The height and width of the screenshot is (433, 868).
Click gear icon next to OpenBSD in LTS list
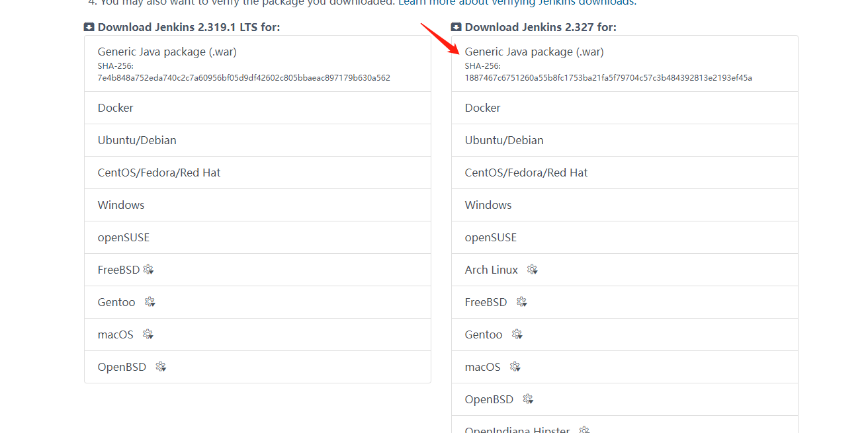(x=161, y=367)
